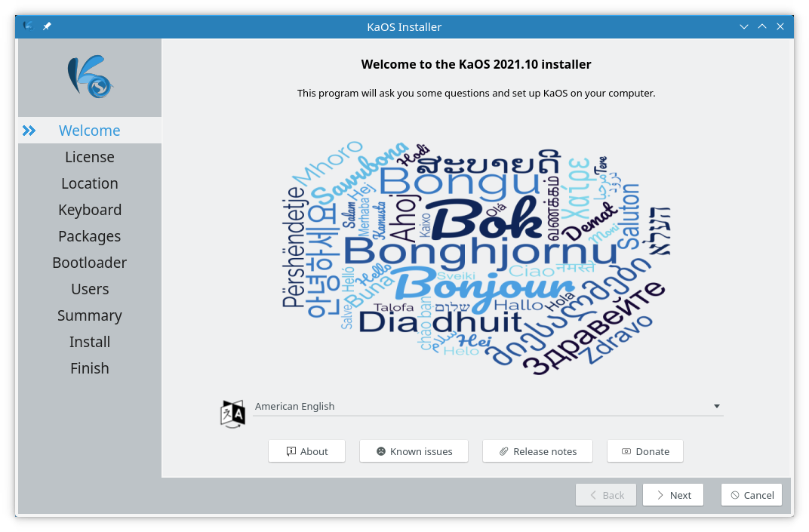Open the American English language dropdown
The width and height of the screenshot is (809, 532).
[488, 407]
